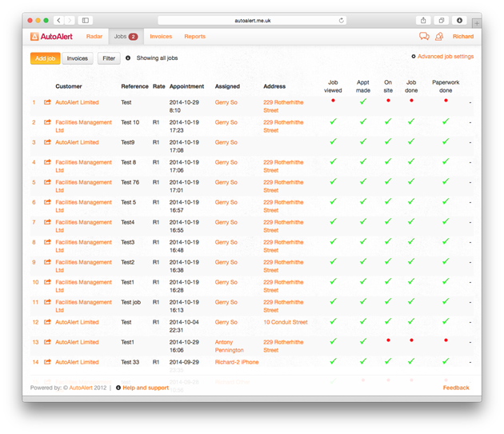Viewport: 504px width, 434px height.
Task: Open the share icon for job row 6
Action: 47,202
